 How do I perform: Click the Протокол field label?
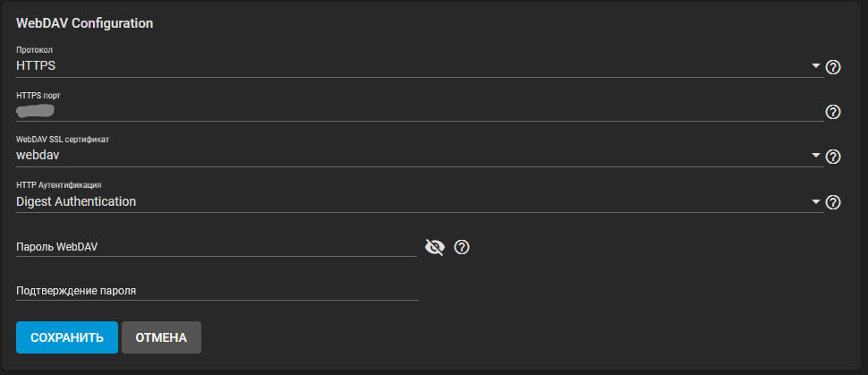pos(34,50)
